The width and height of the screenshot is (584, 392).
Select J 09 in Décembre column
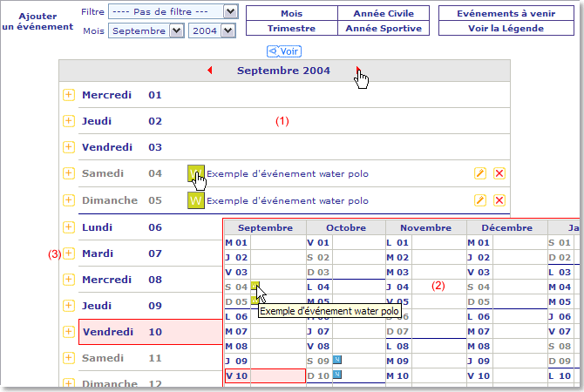click(479, 362)
